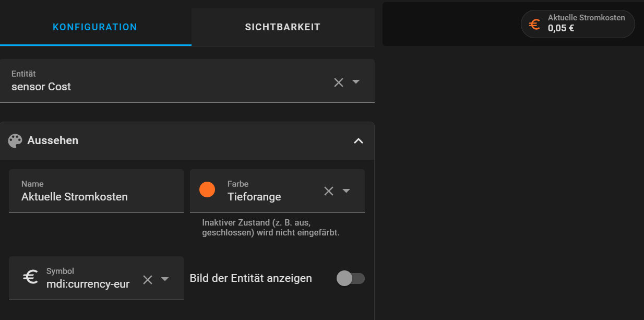Collapse the Aussehen section chevron
This screenshot has height=320, width=644.
[x=358, y=140]
